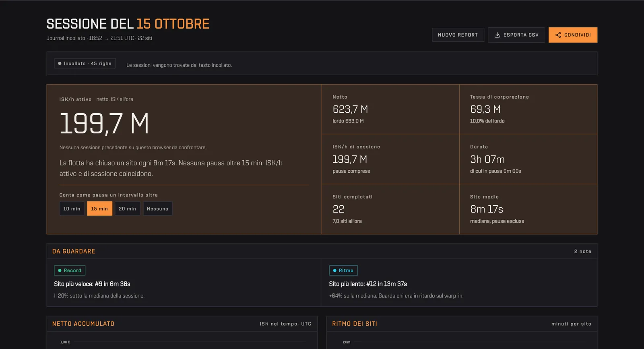This screenshot has height=349, width=644.
Task: Click the green Record tag
Action: [x=70, y=271]
